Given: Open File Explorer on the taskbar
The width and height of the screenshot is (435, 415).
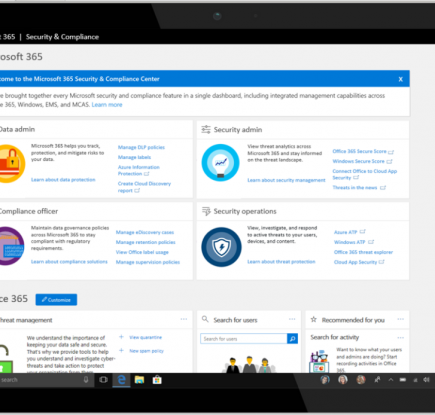Looking at the screenshot, I should pos(139,380).
